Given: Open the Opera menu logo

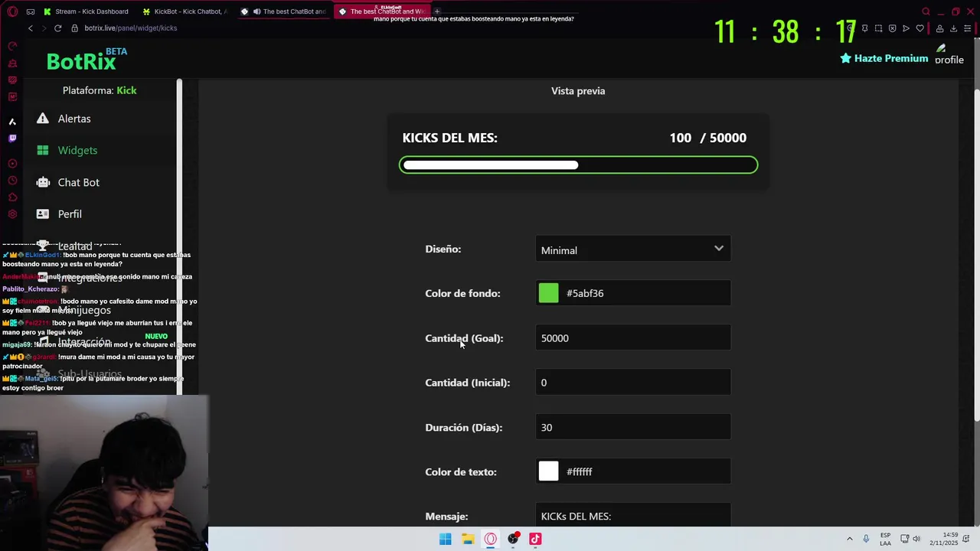Looking at the screenshot, I should tap(12, 11).
